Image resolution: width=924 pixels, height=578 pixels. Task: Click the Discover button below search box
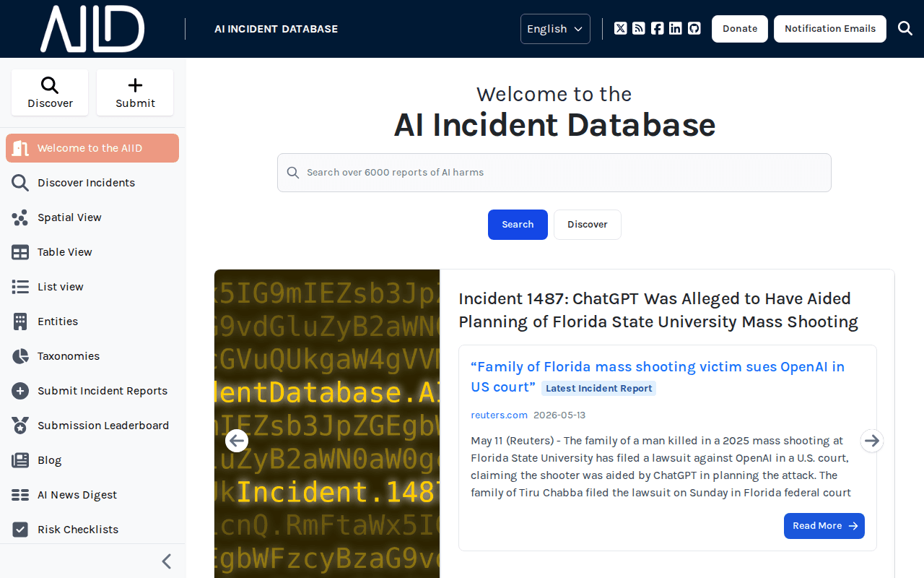[588, 225]
